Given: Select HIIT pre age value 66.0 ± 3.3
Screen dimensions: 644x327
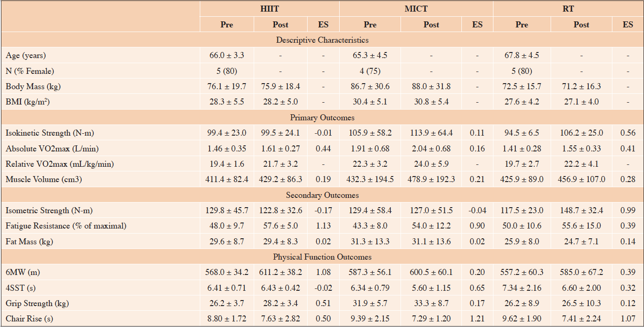Looking at the screenshot, I should (x=227, y=56).
